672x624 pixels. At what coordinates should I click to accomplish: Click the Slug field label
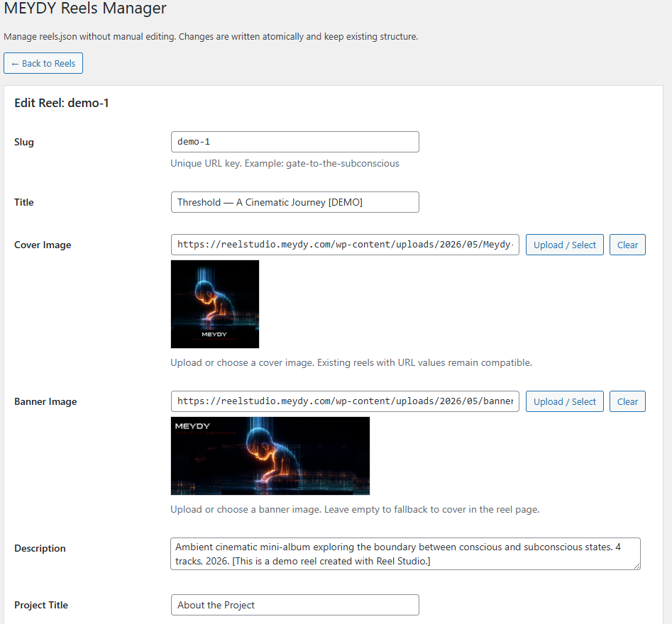pos(24,142)
